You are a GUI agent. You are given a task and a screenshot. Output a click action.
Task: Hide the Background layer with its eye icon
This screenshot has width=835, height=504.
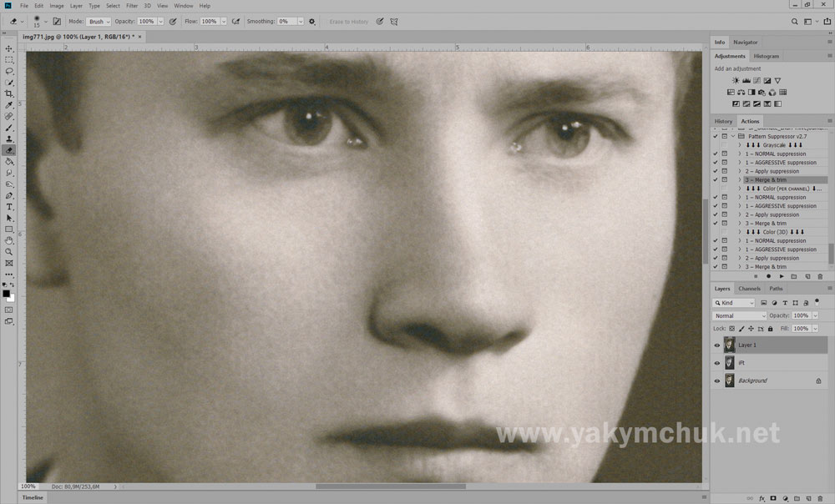click(716, 381)
